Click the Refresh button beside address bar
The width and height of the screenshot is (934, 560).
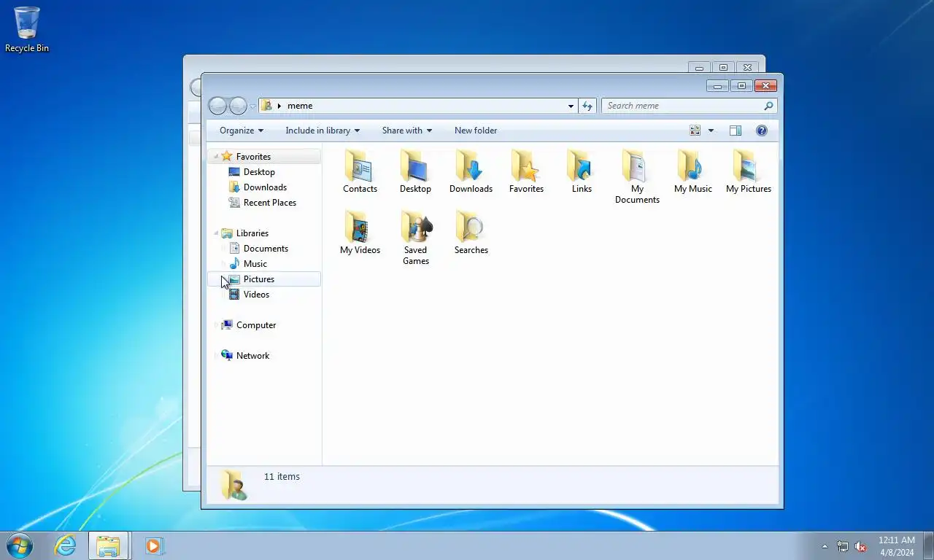point(587,106)
